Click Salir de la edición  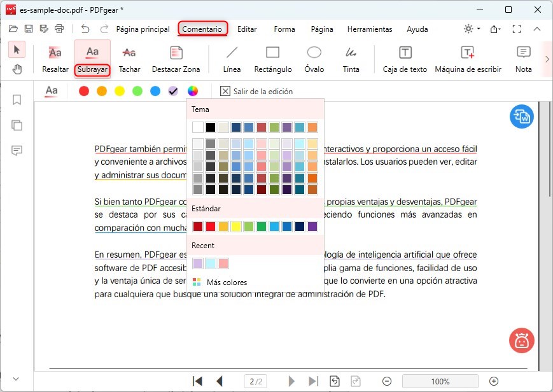tap(256, 92)
